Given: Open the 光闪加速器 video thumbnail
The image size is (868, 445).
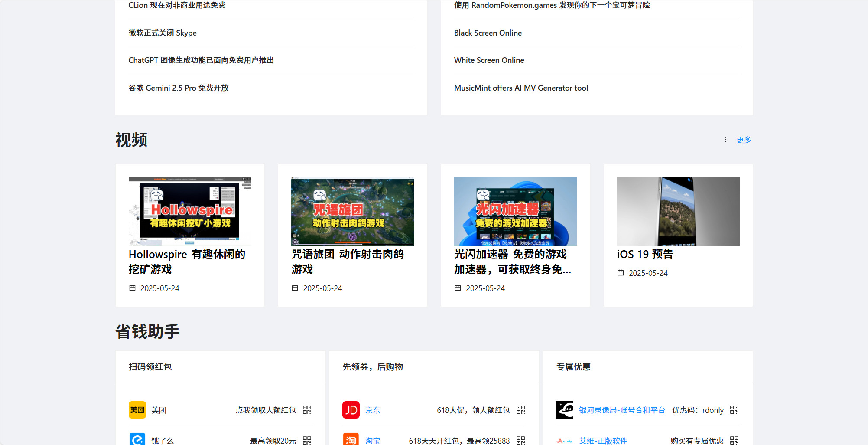Looking at the screenshot, I should point(516,211).
